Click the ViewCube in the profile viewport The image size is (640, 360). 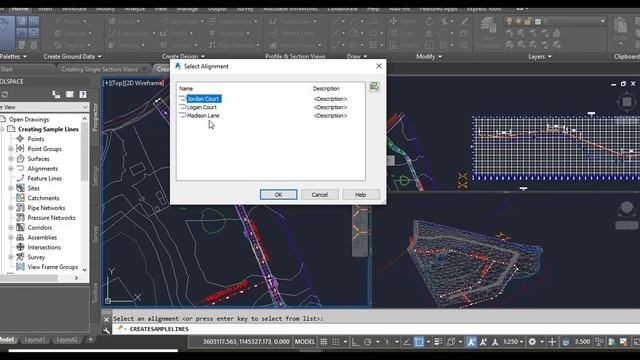(627, 101)
